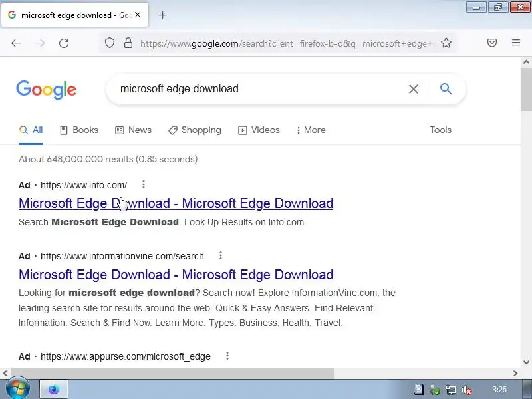
Task: Switch to the News results tab
Action: 133,130
